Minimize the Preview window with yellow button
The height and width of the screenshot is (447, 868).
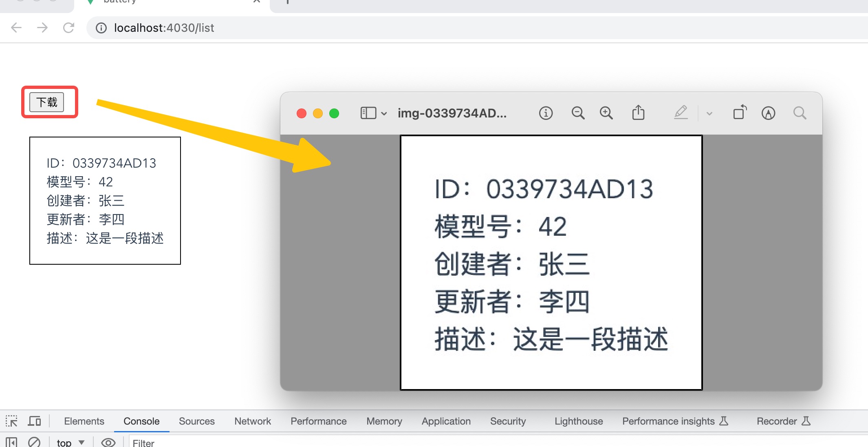318,113
